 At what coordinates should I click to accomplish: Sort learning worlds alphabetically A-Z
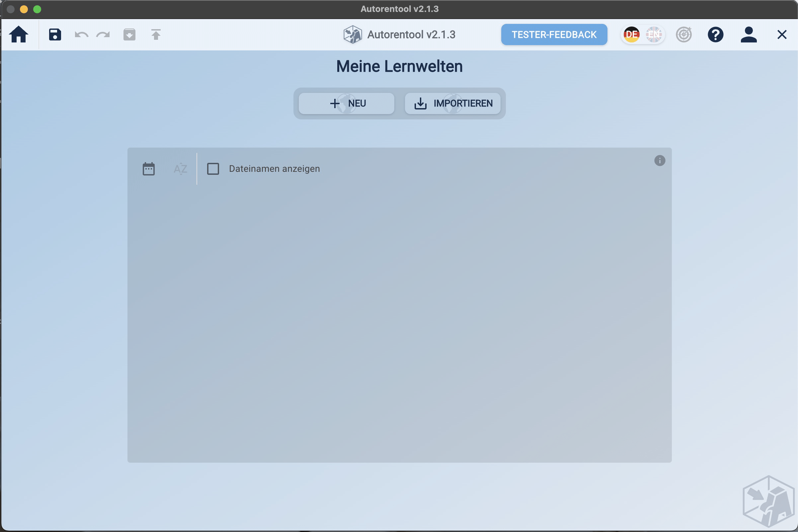pos(180,168)
